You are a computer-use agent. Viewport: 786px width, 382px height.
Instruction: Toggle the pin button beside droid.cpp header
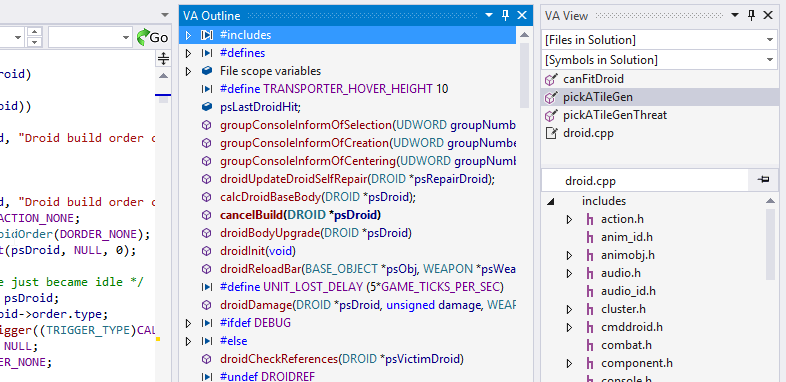tap(764, 179)
